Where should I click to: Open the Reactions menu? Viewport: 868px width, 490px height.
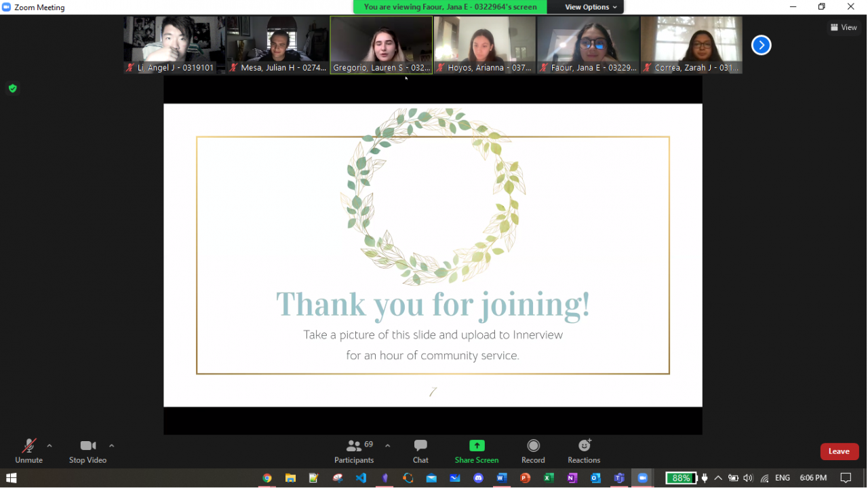tap(584, 451)
